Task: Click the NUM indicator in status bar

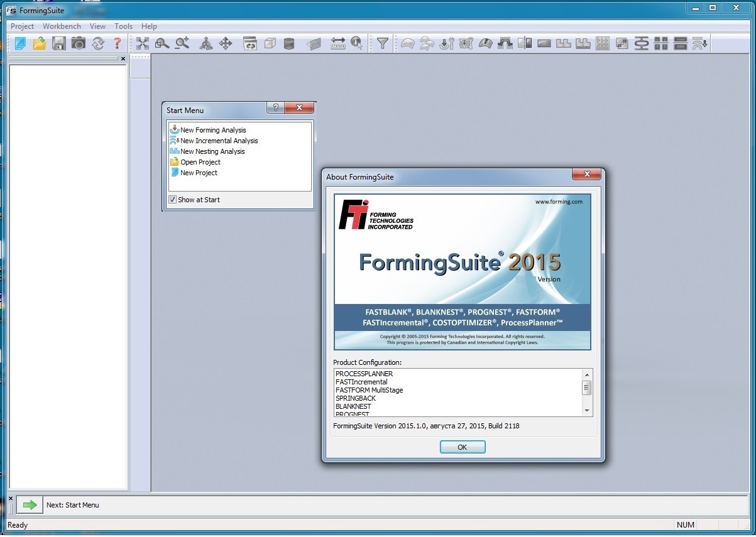Action: (686, 524)
